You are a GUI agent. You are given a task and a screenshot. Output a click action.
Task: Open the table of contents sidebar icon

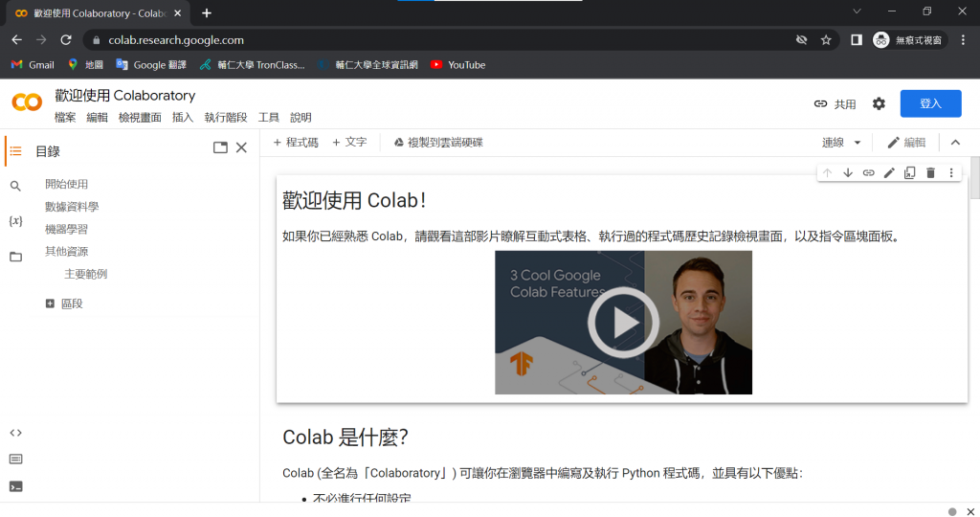[x=15, y=151]
